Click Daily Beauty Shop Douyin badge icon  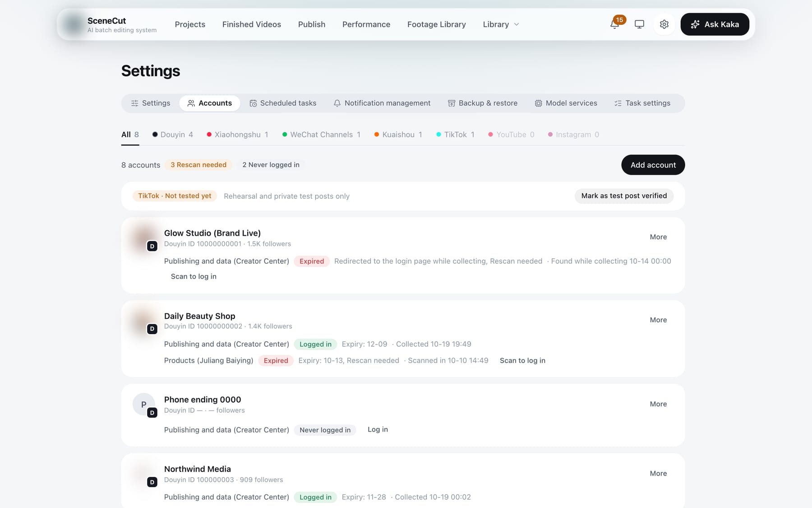pyautogui.click(x=152, y=329)
